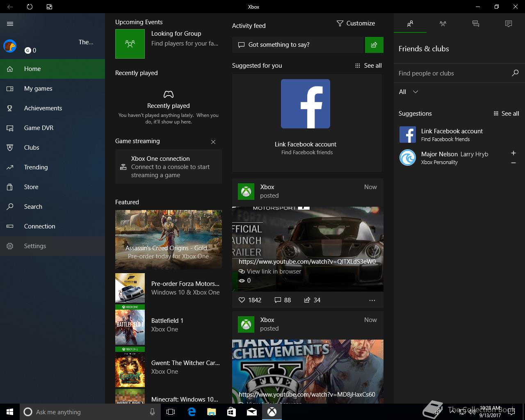
Task: Go to Achievements page
Action: click(52, 108)
